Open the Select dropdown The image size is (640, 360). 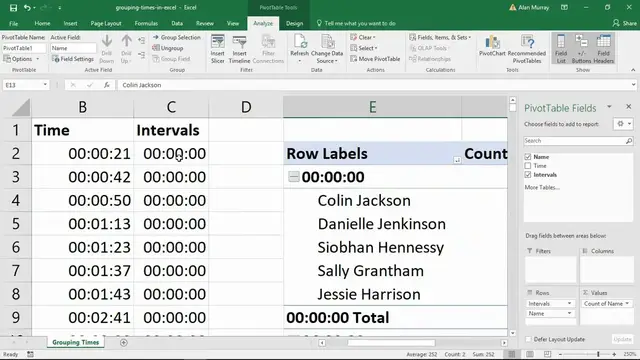pyautogui.click(x=364, y=48)
